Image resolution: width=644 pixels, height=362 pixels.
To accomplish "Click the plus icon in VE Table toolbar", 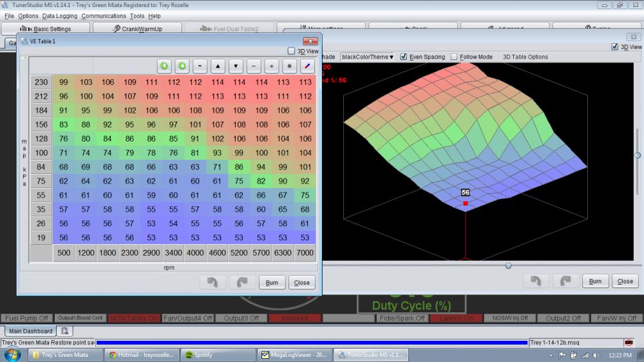I will (272, 66).
